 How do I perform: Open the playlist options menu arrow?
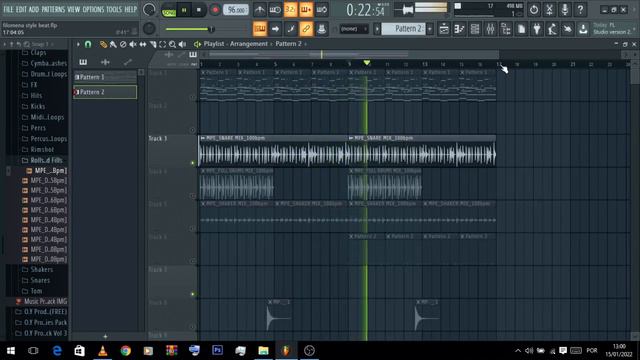pos(78,44)
